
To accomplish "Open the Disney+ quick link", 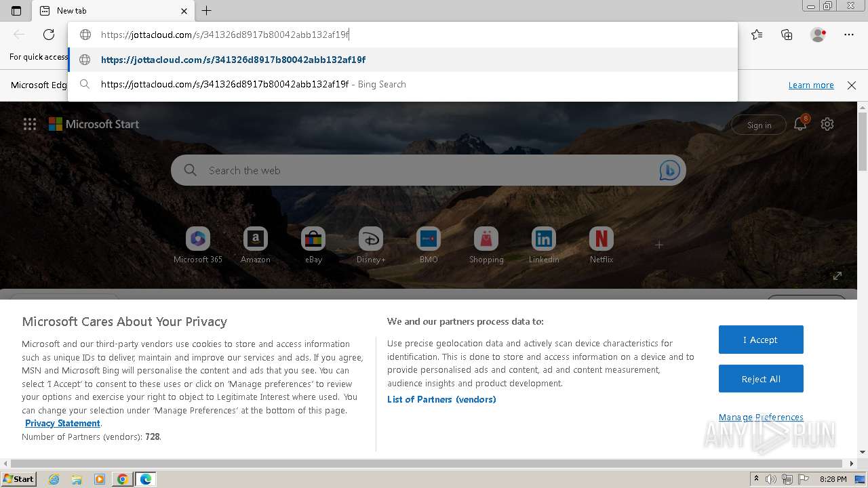I will click(x=371, y=245).
